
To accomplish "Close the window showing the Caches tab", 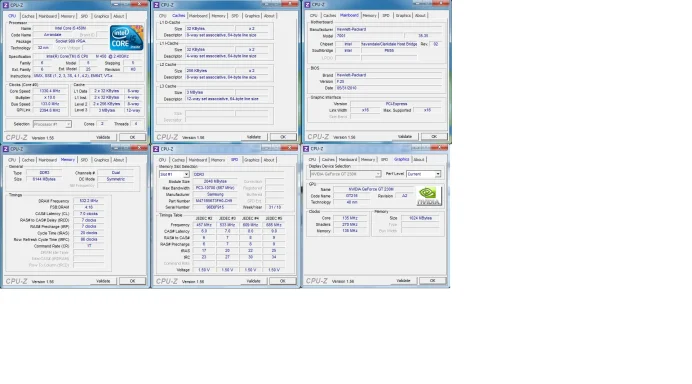I will (x=290, y=4).
